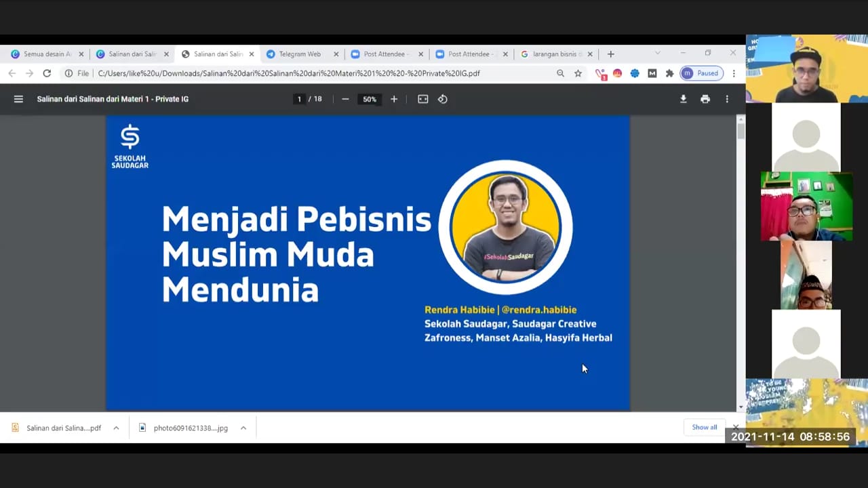Image resolution: width=868 pixels, height=488 pixels.
Task: Bookmark this page with the star icon
Action: tap(578, 73)
